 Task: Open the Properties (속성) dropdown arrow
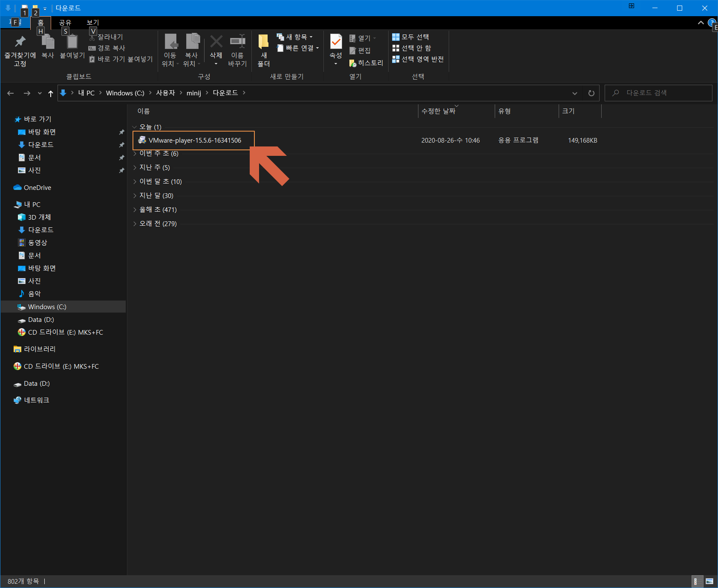click(x=336, y=64)
